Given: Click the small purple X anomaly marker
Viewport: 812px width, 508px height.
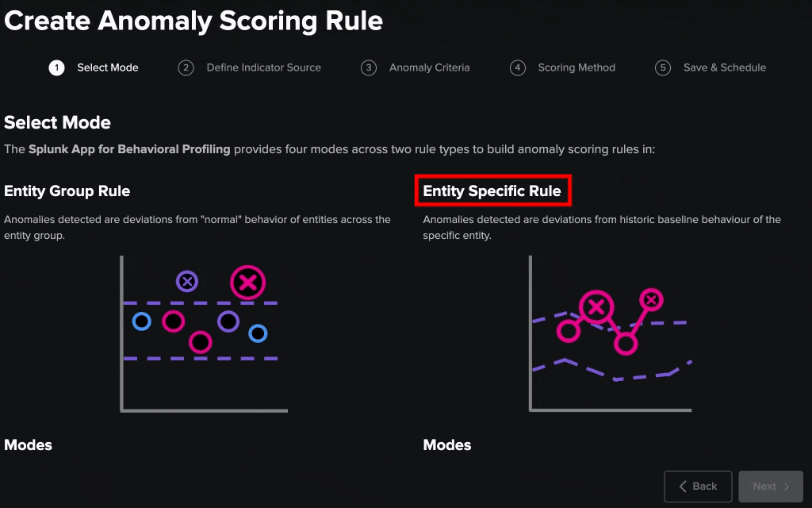Looking at the screenshot, I should pos(186,280).
